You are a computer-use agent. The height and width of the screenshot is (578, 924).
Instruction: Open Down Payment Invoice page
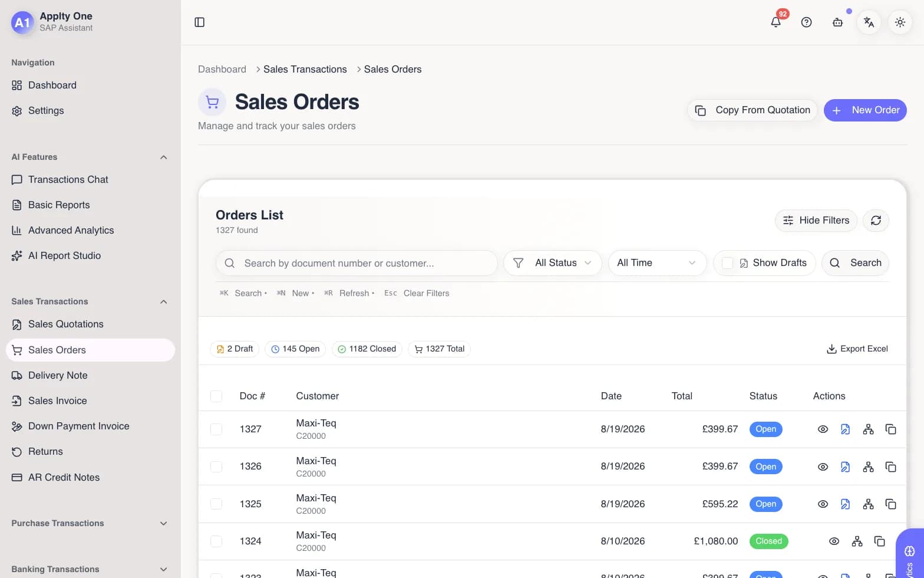pyautogui.click(x=90, y=426)
